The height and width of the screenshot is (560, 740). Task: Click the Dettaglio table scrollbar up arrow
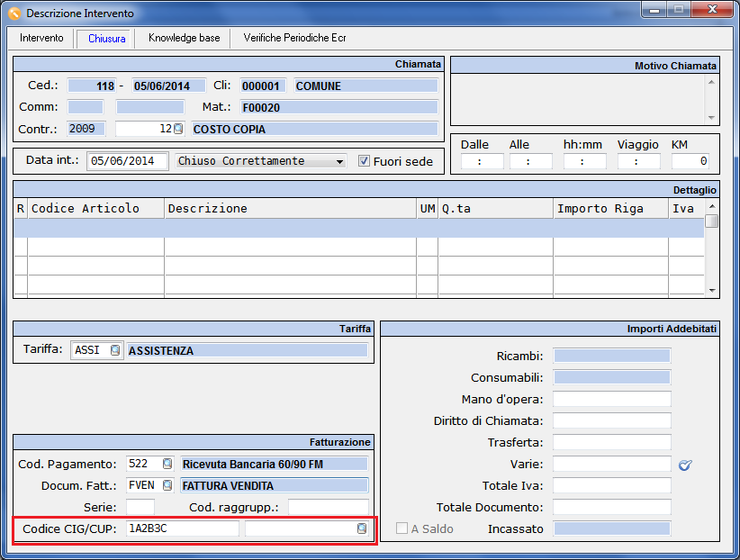point(712,206)
